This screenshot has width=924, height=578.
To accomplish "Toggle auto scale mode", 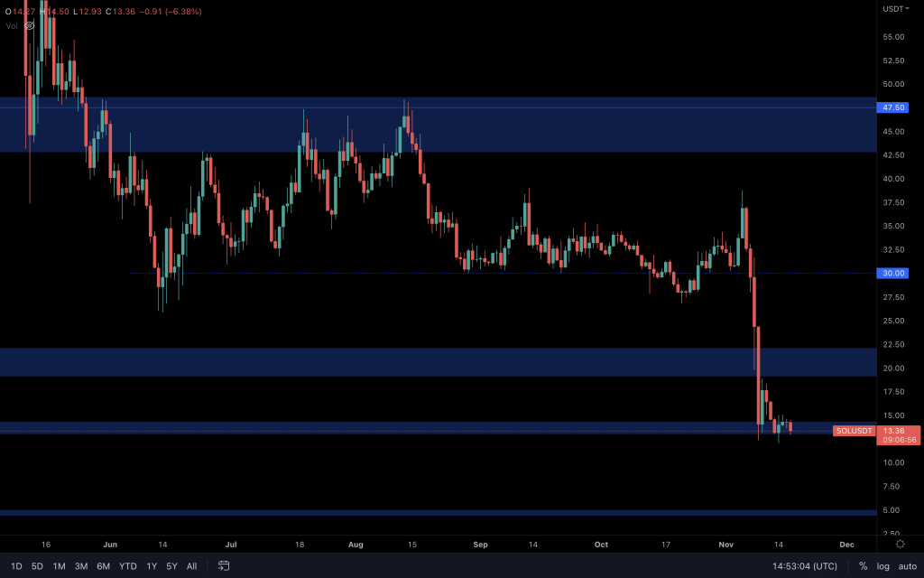I will tap(908, 565).
